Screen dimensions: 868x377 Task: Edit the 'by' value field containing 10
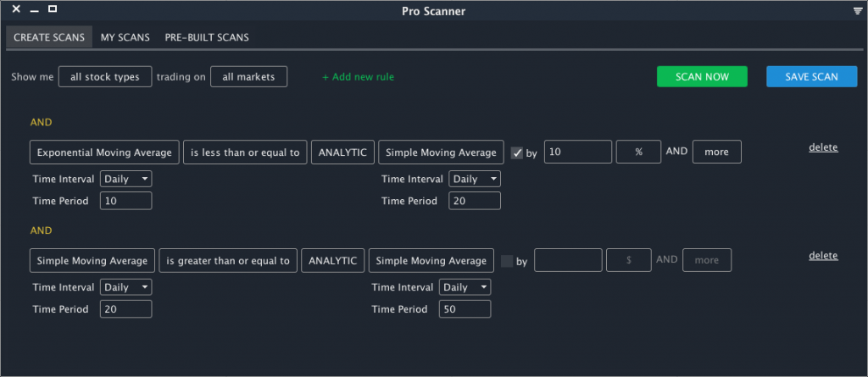click(x=578, y=152)
